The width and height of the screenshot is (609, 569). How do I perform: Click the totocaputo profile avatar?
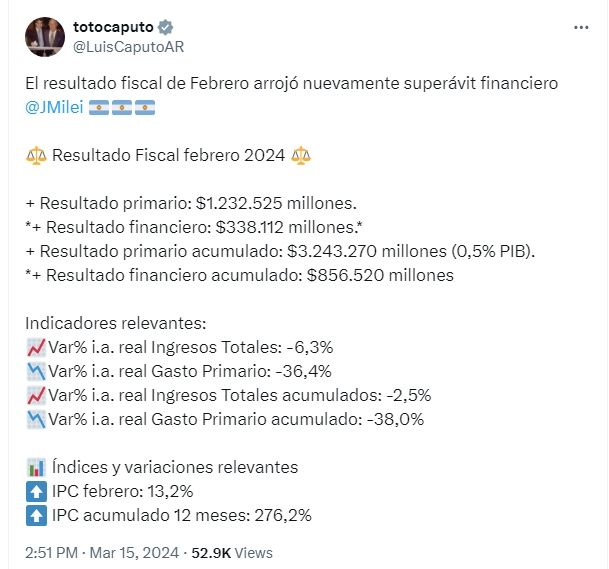coord(45,37)
